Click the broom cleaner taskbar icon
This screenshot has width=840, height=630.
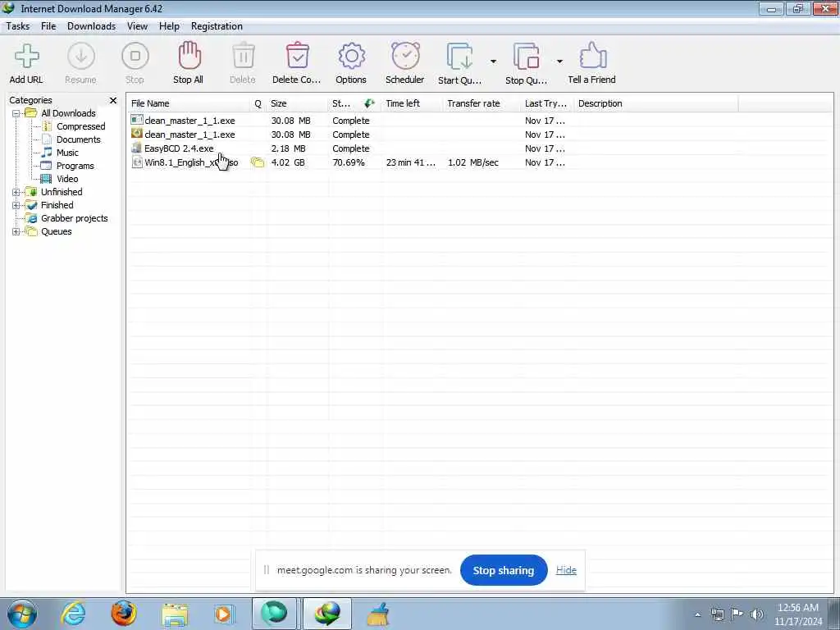tap(378, 614)
